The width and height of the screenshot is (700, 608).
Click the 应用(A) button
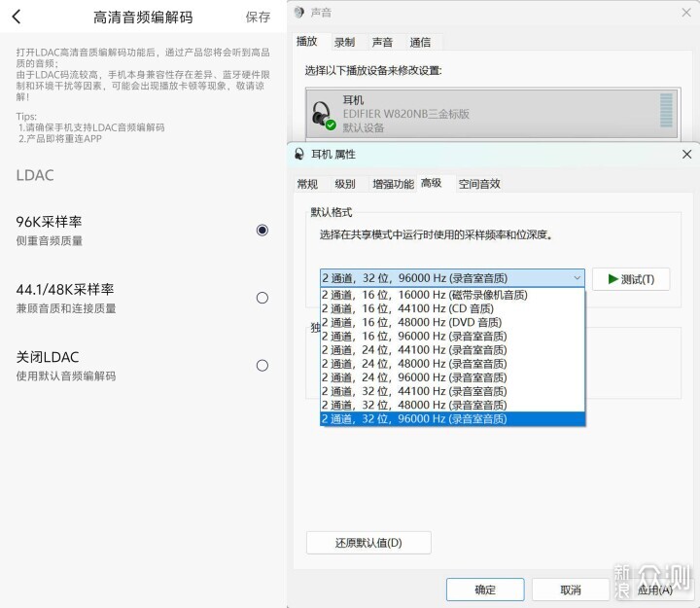[654, 590]
